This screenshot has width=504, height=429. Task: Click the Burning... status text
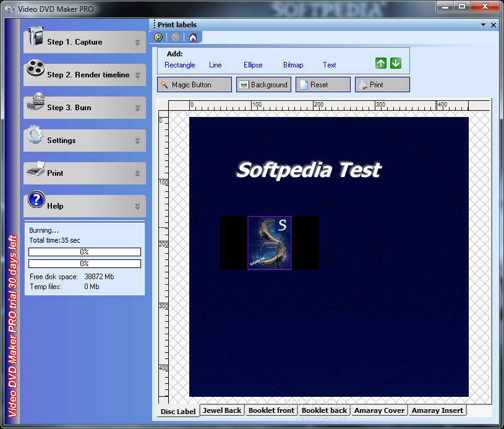pyautogui.click(x=44, y=230)
